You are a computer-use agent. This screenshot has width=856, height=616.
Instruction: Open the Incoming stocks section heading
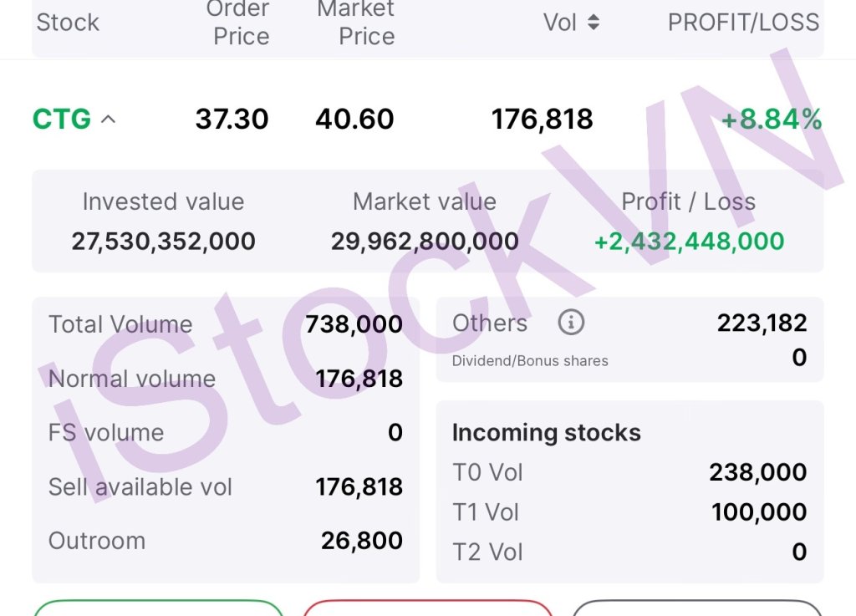[546, 432]
